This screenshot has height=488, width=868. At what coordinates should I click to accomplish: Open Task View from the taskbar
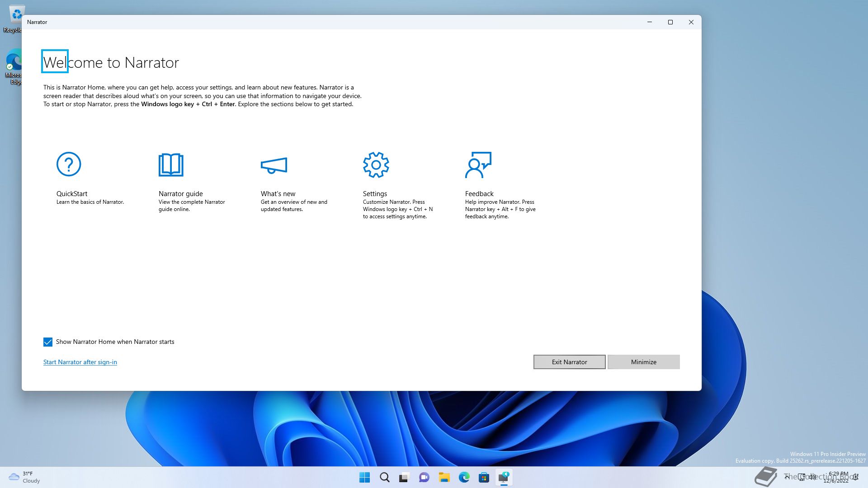[404, 477]
